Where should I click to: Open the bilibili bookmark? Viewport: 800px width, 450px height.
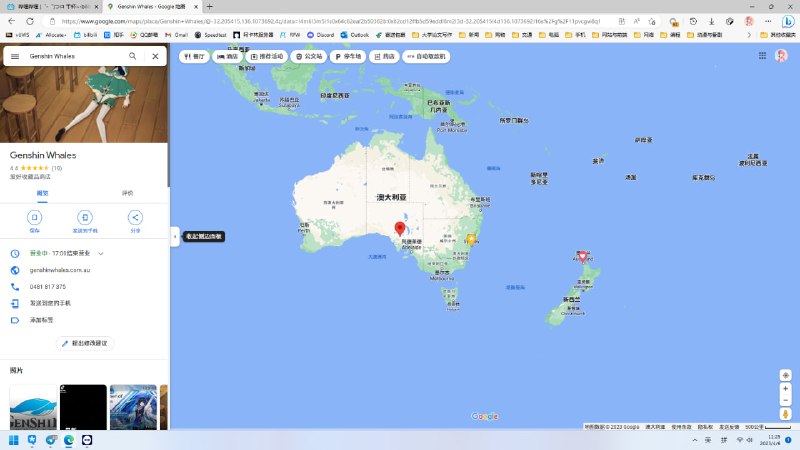(x=86, y=35)
